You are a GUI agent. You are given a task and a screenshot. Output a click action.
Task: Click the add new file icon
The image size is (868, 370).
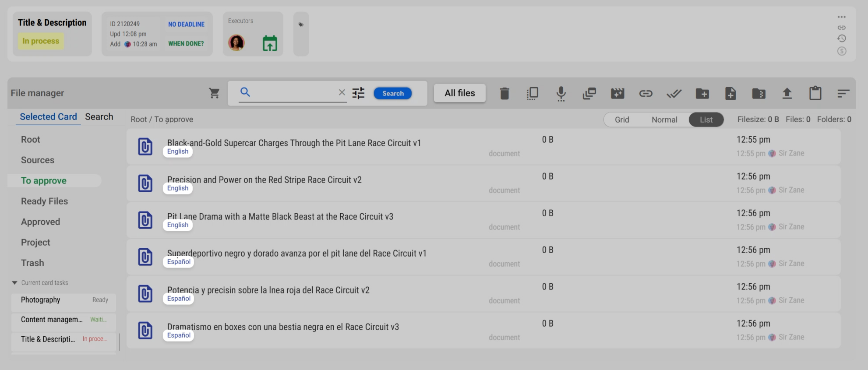click(730, 93)
